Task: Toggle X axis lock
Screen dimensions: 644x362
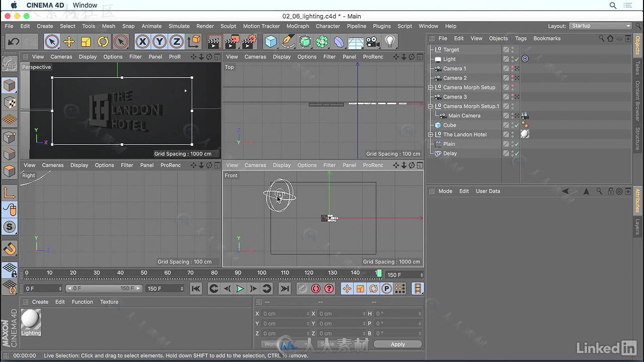Action: (x=142, y=41)
